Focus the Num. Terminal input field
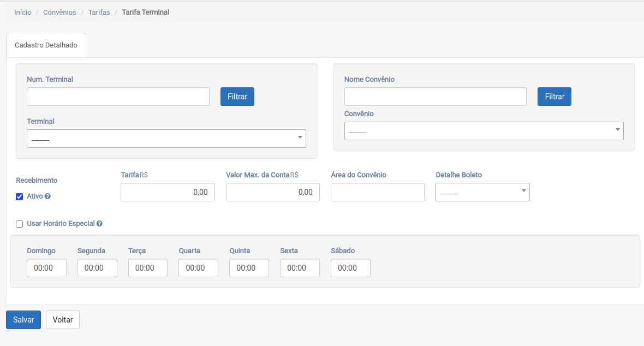Viewport: 644px width, 346px height. tap(118, 97)
